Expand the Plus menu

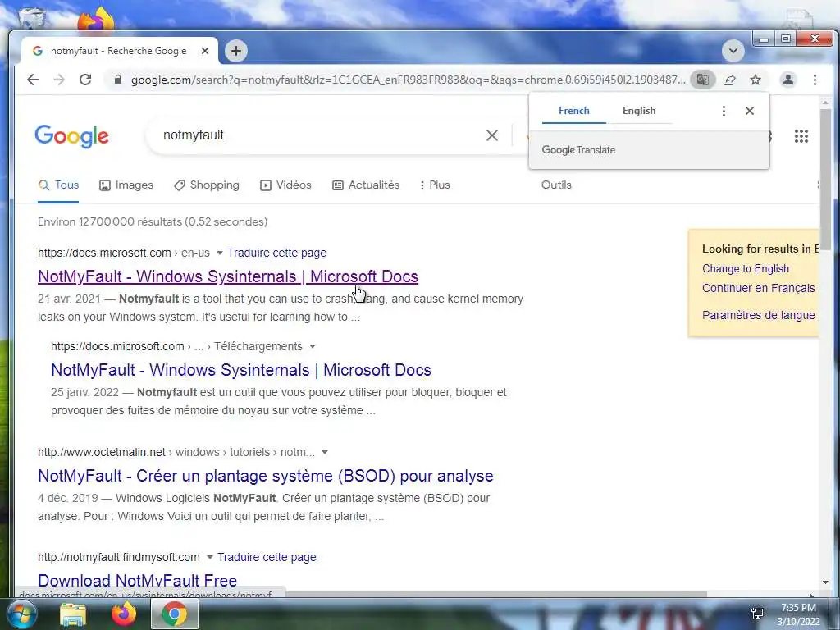pyautogui.click(x=435, y=185)
